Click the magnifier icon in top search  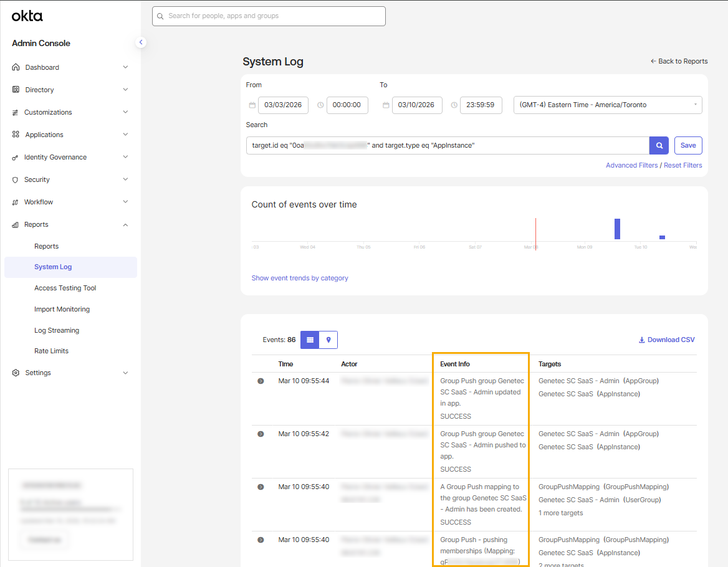(x=160, y=16)
